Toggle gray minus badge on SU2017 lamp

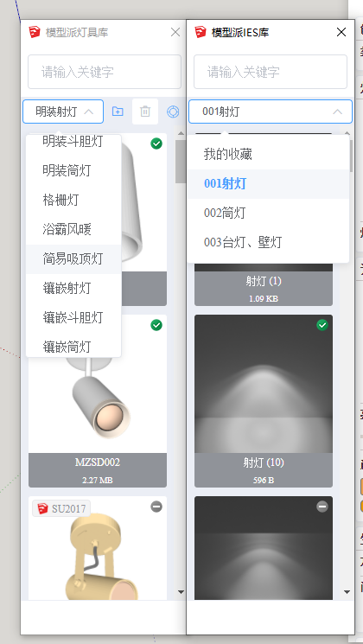(x=156, y=507)
